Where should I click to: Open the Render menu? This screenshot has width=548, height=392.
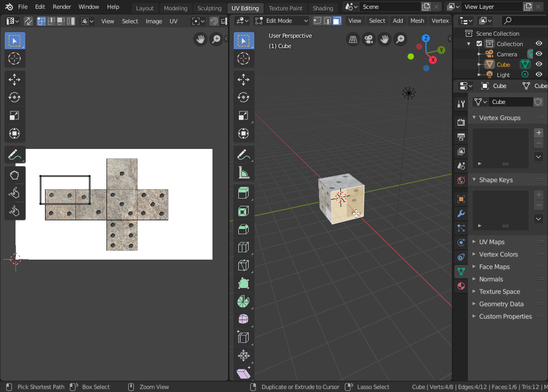click(x=62, y=7)
